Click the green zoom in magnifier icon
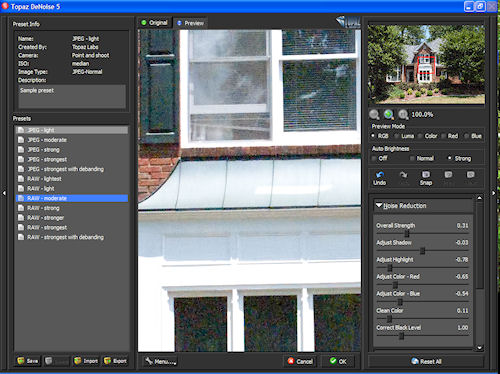The image size is (500, 374). (388, 114)
